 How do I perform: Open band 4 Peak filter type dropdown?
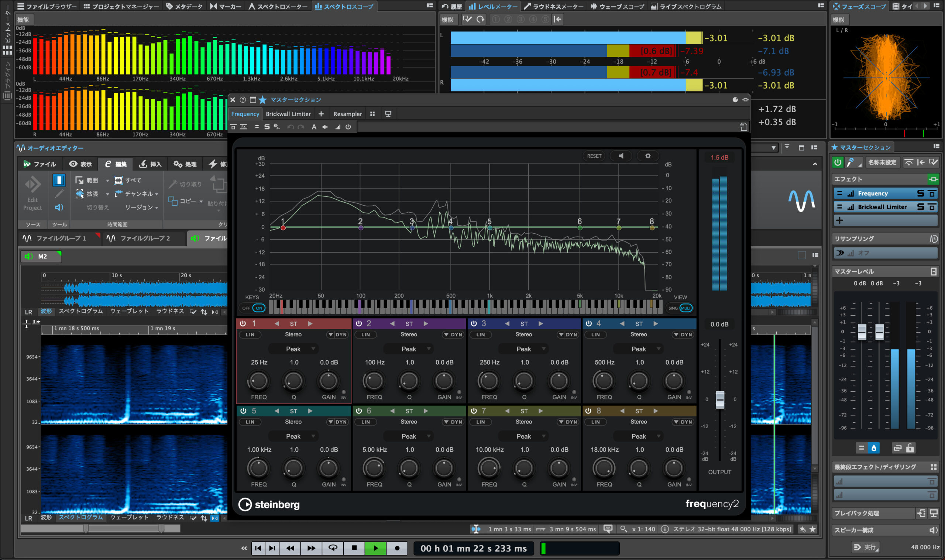[x=639, y=349]
